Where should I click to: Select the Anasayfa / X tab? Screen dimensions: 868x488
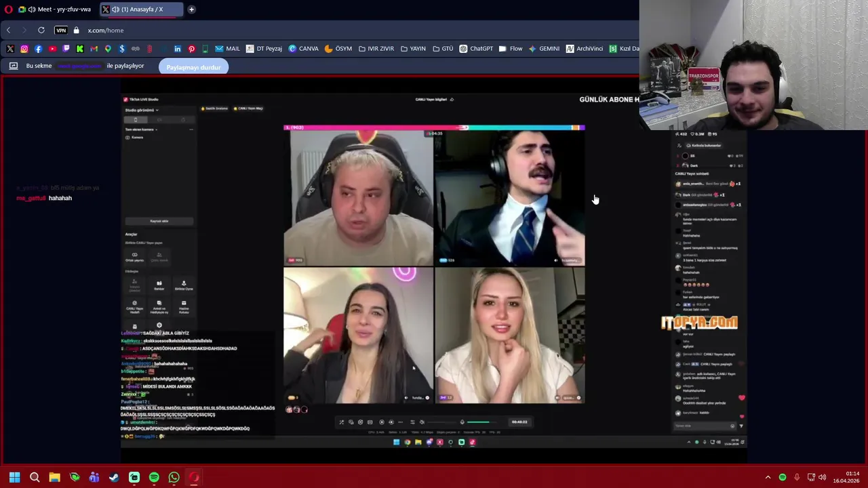pyautogui.click(x=141, y=9)
